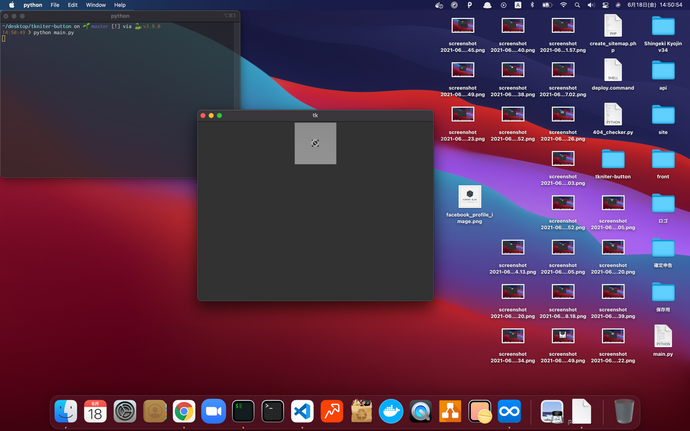690x431 pixels.
Task: Open Control Center in menu bar
Action: [605, 5]
